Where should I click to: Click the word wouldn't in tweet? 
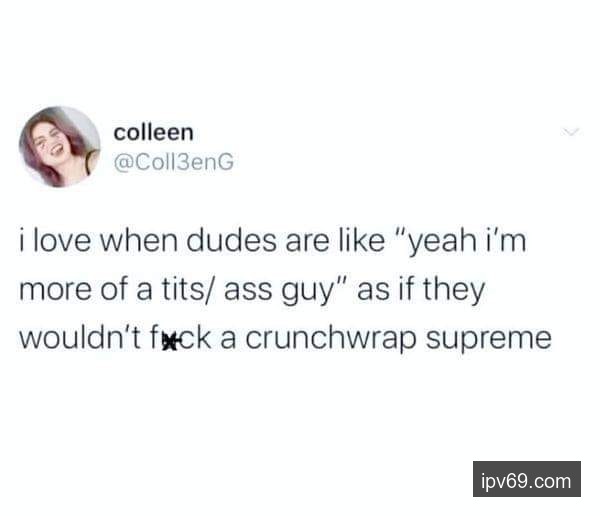(x=80, y=338)
